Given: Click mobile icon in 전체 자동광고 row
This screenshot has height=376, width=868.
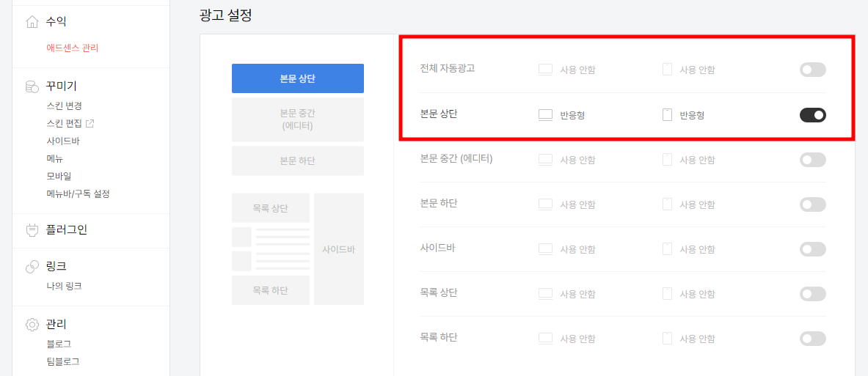Looking at the screenshot, I should point(667,70).
